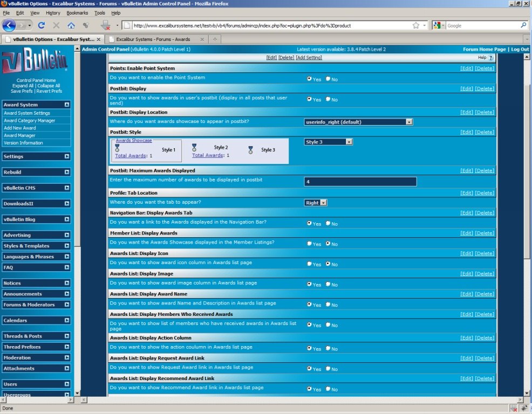The width and height of the screenshot is (532, 414).
Task: Click the vBulletin logo
Action: coord(35,60)
